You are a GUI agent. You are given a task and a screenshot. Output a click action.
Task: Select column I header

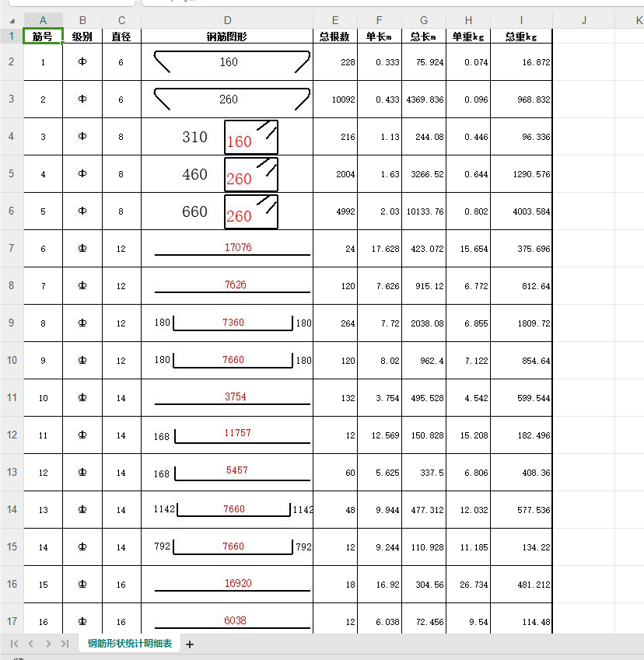[521, 20]
